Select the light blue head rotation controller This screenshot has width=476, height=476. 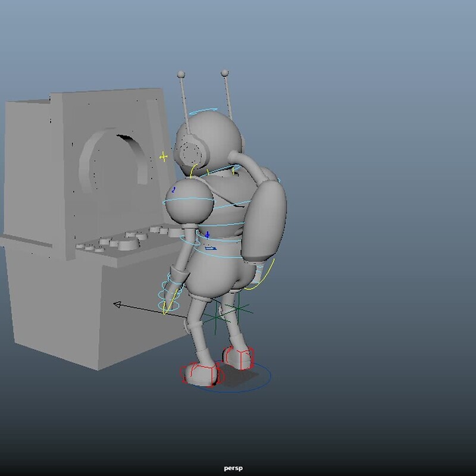(x=205, y=111)
